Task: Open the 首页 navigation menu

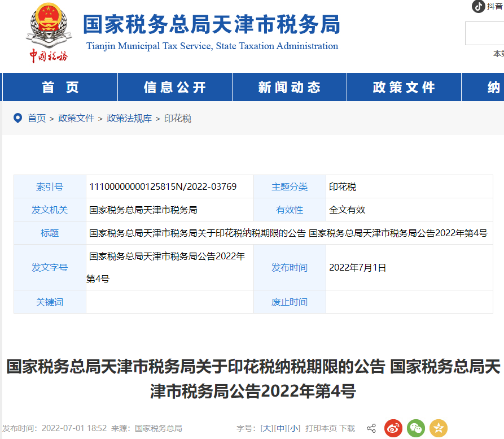Action: [59, 87]
